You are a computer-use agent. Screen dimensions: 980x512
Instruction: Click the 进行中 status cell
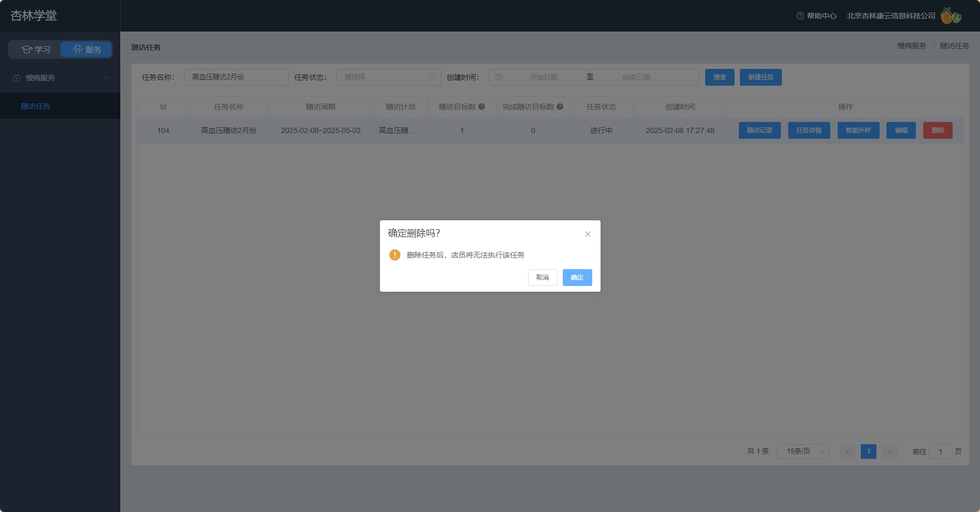point(601,130)
